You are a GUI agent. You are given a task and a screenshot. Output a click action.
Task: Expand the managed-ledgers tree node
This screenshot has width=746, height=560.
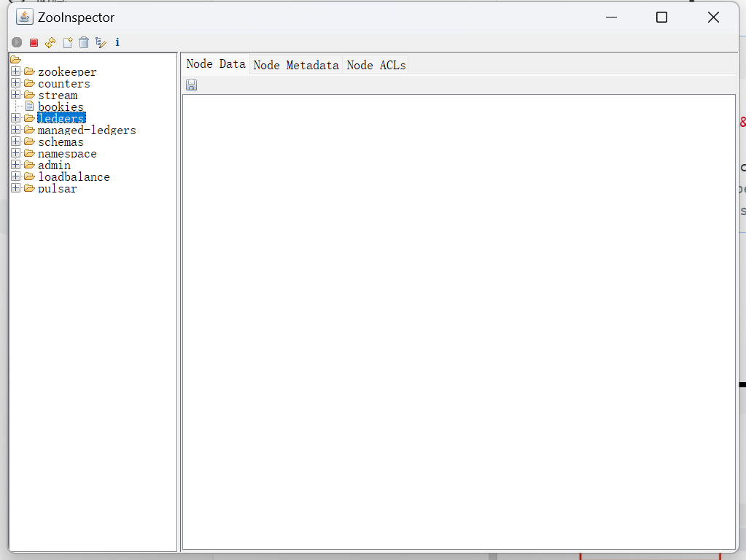(x=16, y=129)
